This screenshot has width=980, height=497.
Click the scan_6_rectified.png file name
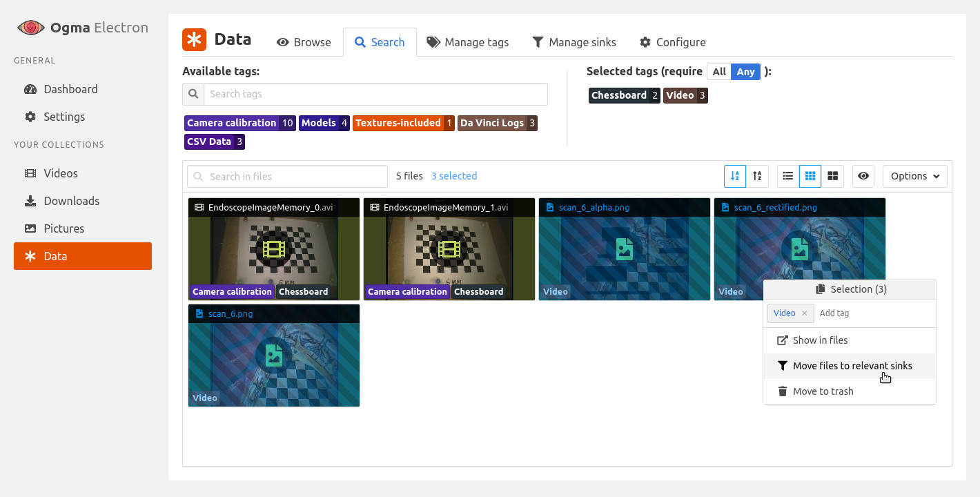[775, 207]
